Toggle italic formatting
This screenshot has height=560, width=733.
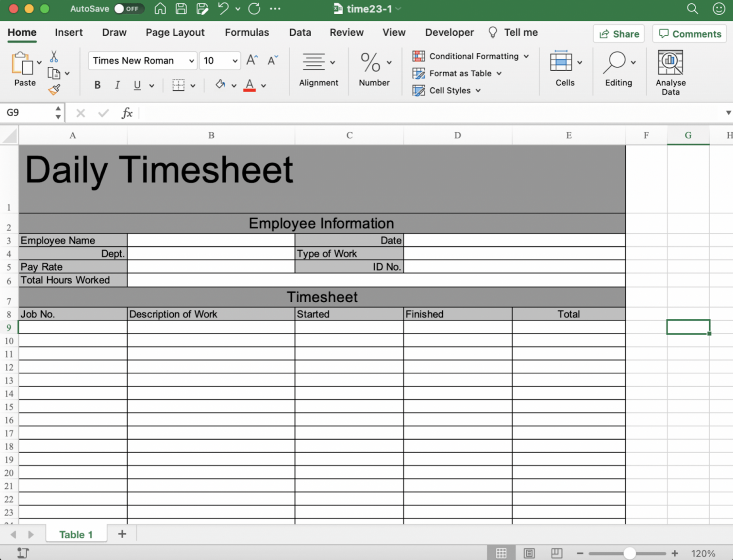(x=117, y=85)
